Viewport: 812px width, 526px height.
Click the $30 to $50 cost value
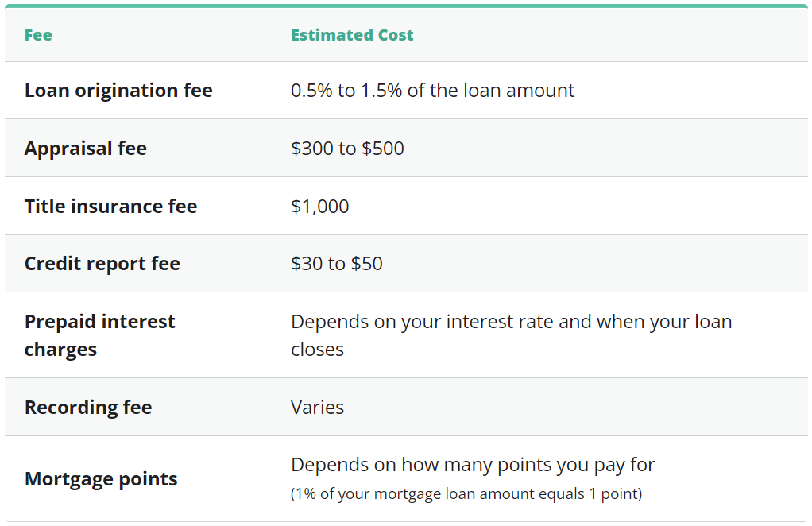point(337,264)
